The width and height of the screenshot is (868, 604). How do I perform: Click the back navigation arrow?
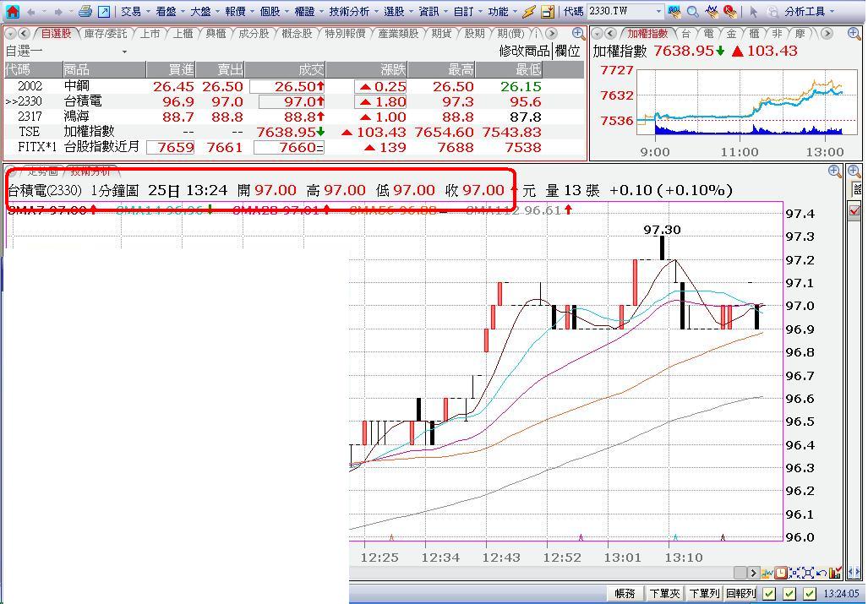click(x=31, y=11)
